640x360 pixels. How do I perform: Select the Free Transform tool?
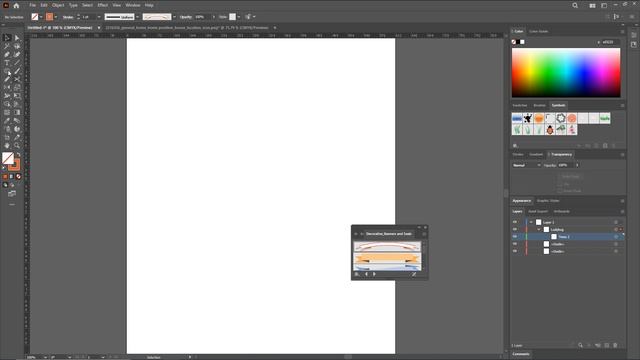coord(17,96)
